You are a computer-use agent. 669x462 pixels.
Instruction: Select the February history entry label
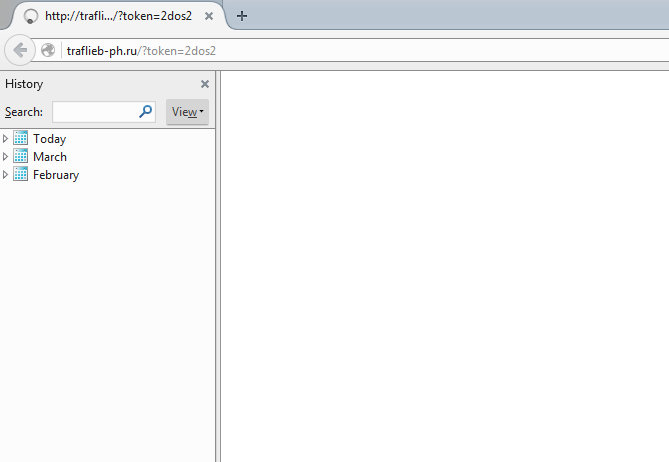tap(56, 175)
